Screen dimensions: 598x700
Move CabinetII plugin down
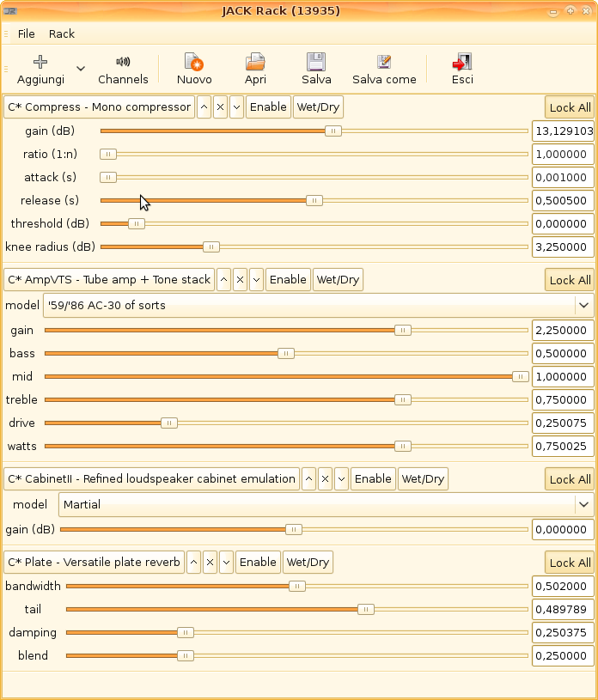tap(342, 479)
